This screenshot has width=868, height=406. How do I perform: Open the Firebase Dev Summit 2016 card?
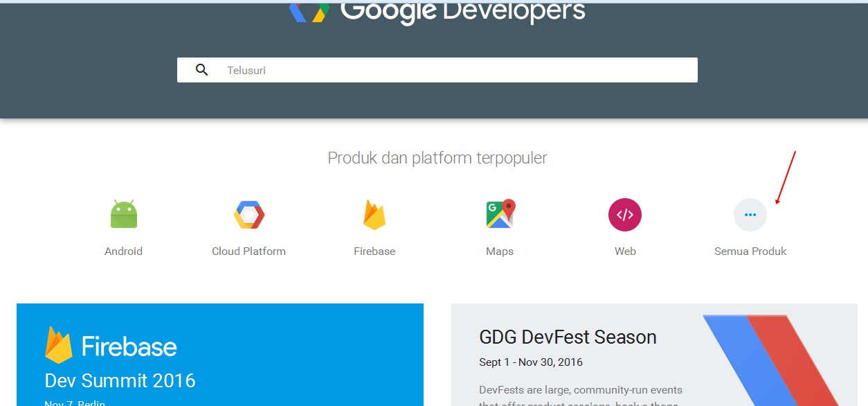click(220, 355)
